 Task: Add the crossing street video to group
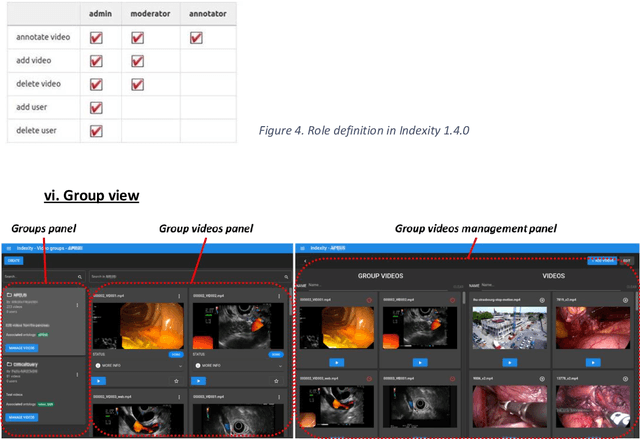(541, 300)
